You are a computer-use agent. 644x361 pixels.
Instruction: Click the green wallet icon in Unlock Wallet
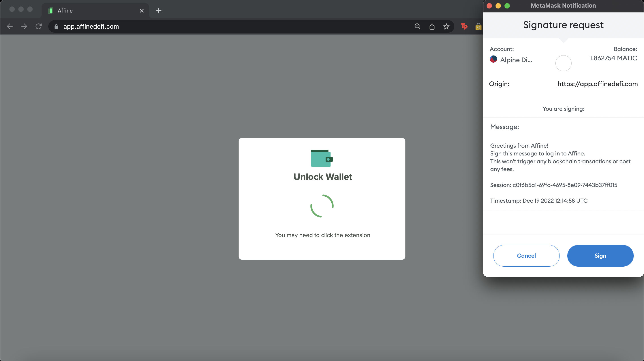pyautogui.click(x=322, y=158)
